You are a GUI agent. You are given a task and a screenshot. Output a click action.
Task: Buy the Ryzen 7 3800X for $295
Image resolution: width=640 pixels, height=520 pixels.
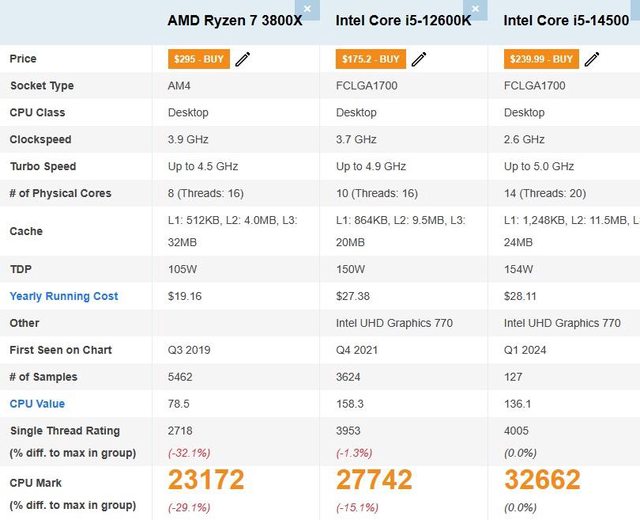point(199,59)
